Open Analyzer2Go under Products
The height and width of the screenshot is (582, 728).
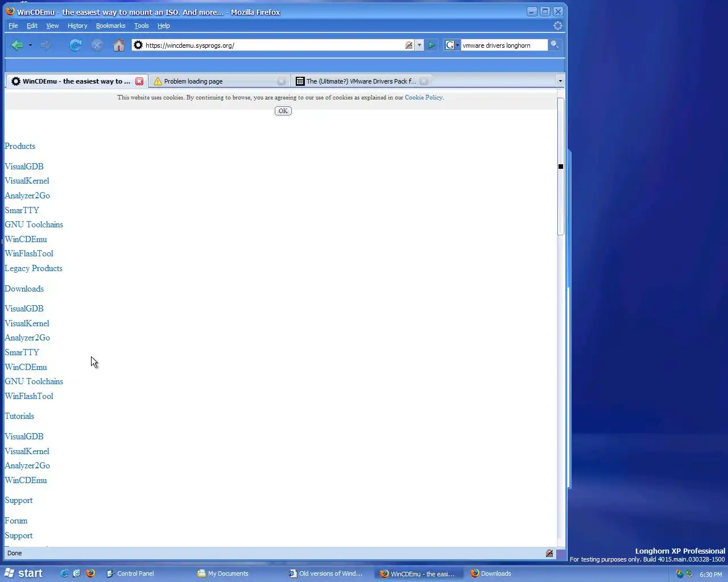pyautogui.click(x=27, y=196)
